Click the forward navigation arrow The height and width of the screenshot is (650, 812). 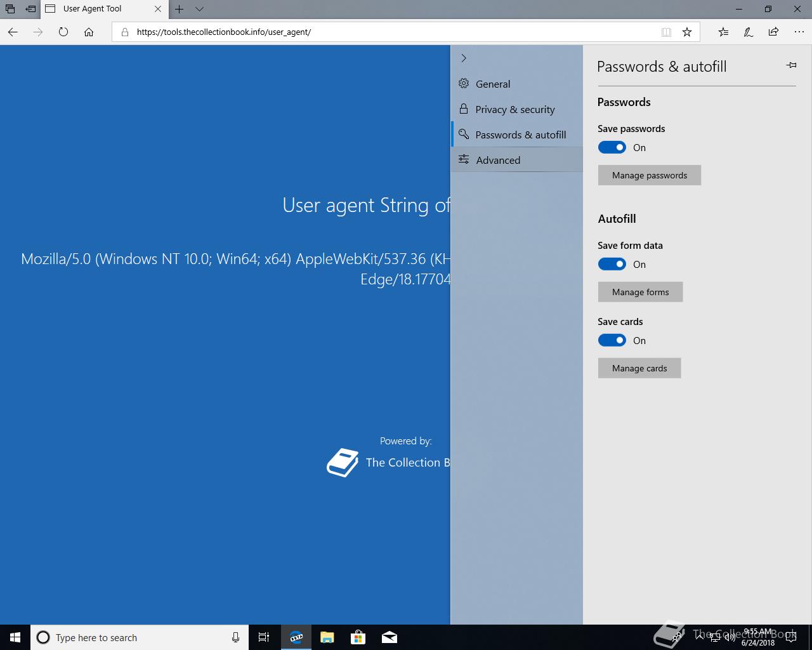click(38, 32)
